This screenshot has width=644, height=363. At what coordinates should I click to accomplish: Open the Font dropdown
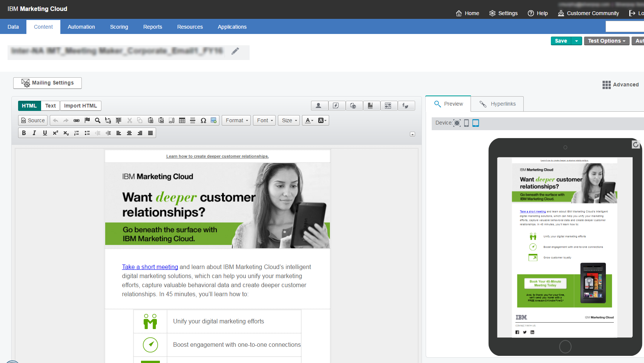264,120
